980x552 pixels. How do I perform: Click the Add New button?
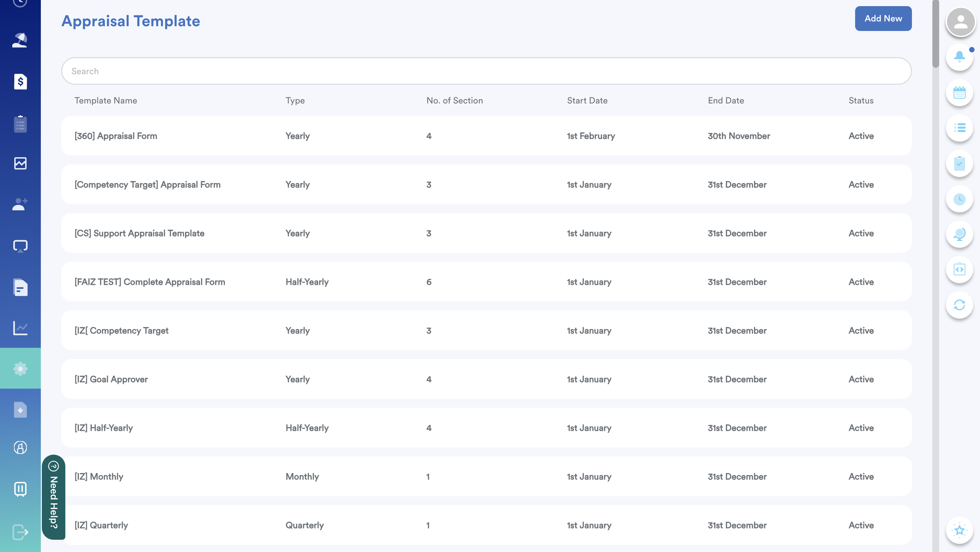[883, 18]
